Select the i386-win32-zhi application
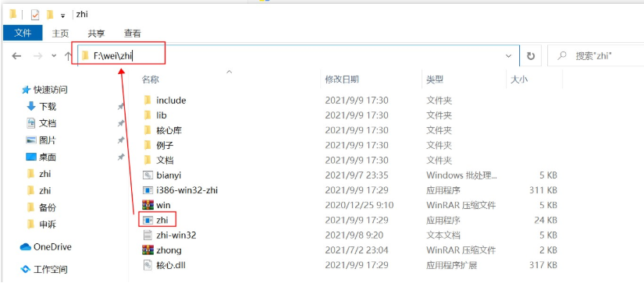 tap(187, 190)
